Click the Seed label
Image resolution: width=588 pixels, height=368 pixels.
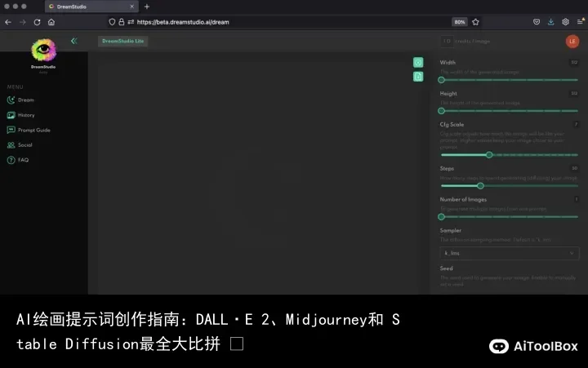[446, 268]
